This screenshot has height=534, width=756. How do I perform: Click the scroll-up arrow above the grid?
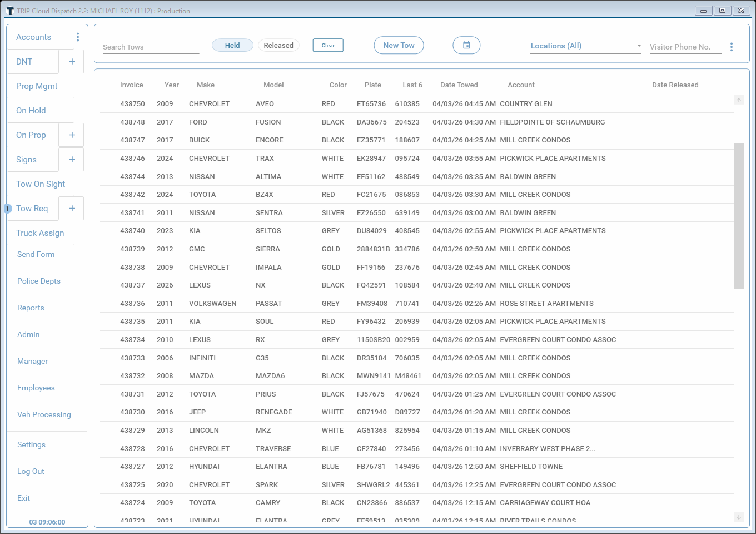739,100
